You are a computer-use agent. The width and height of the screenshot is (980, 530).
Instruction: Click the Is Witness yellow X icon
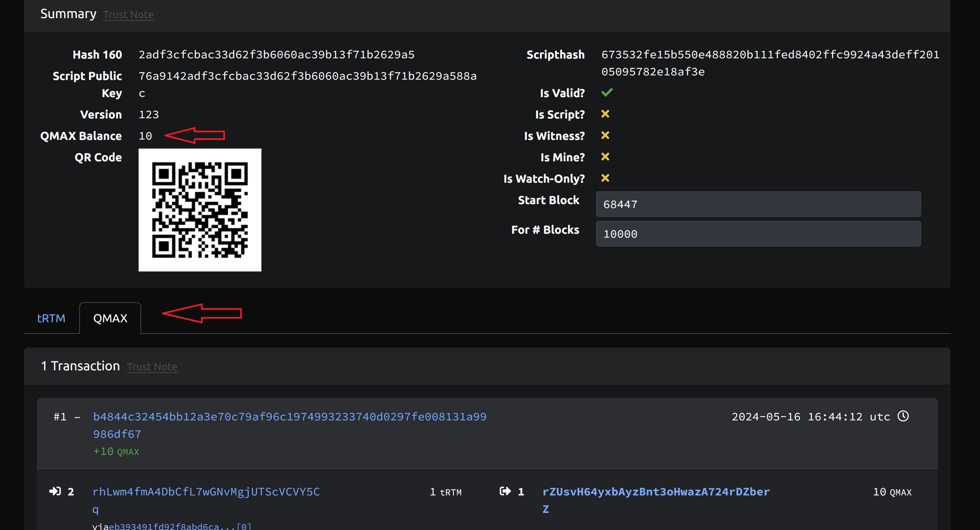coord(605,135)
